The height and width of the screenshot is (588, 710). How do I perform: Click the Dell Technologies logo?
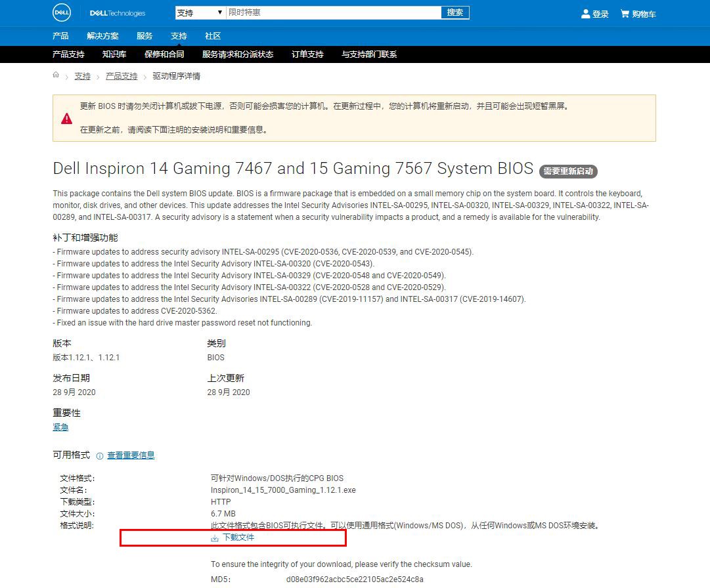tap(118, 13)
